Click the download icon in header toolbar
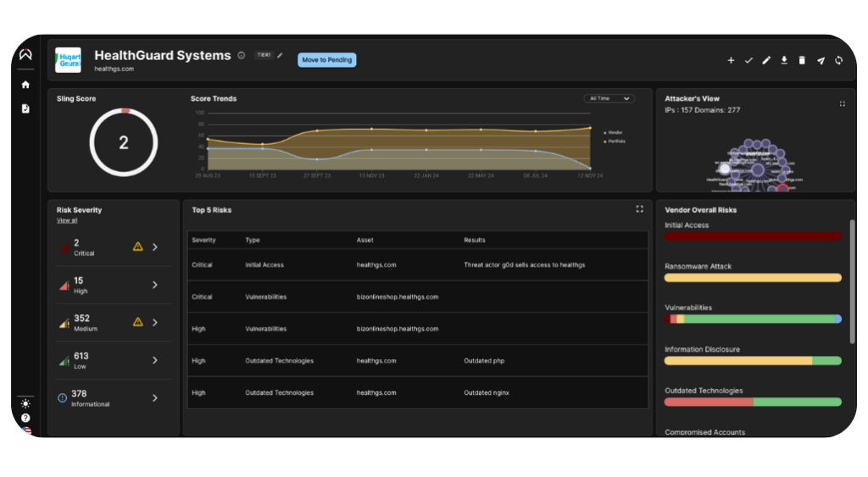The width and height of the screenshot is (868, 477). click(784, 60)
